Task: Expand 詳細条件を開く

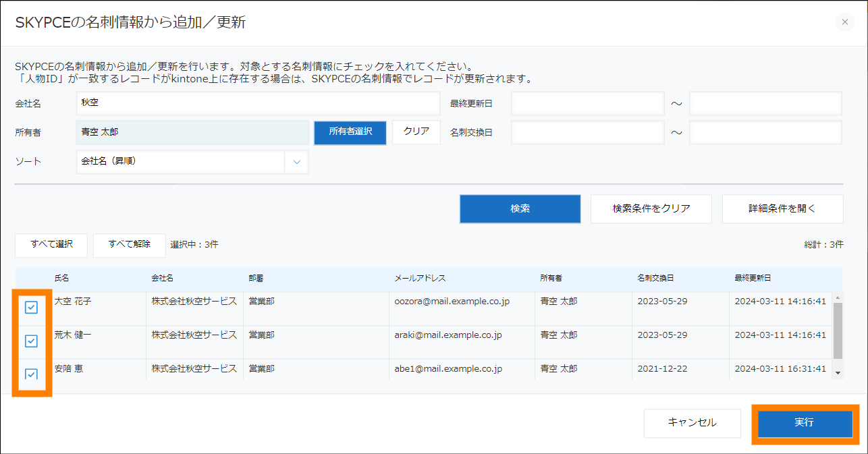Action: [782, 209]
